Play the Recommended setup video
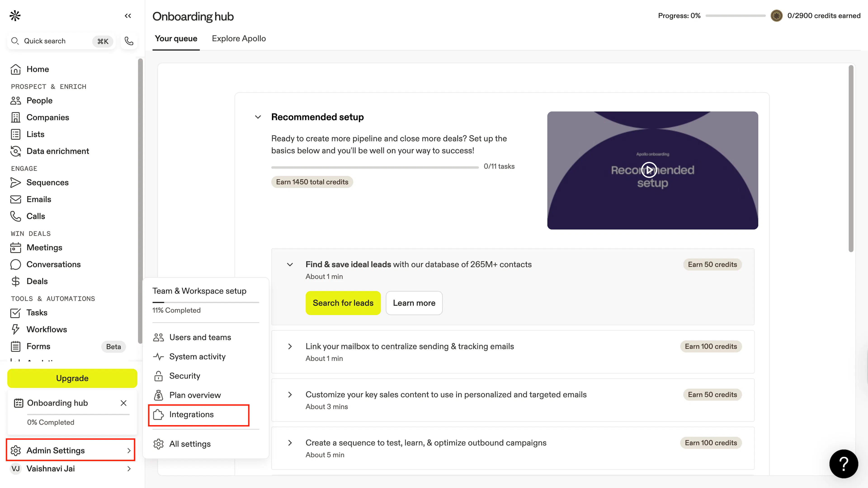 pyautogui.click(x=649, y=170)
